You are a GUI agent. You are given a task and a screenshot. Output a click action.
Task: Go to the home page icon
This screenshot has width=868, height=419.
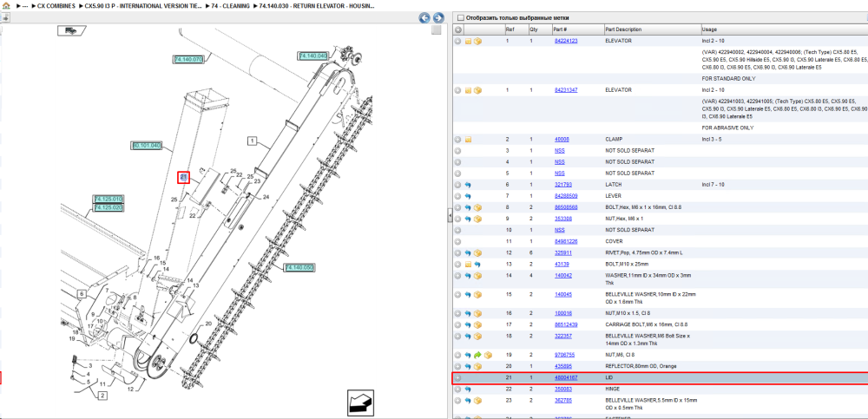6,5
